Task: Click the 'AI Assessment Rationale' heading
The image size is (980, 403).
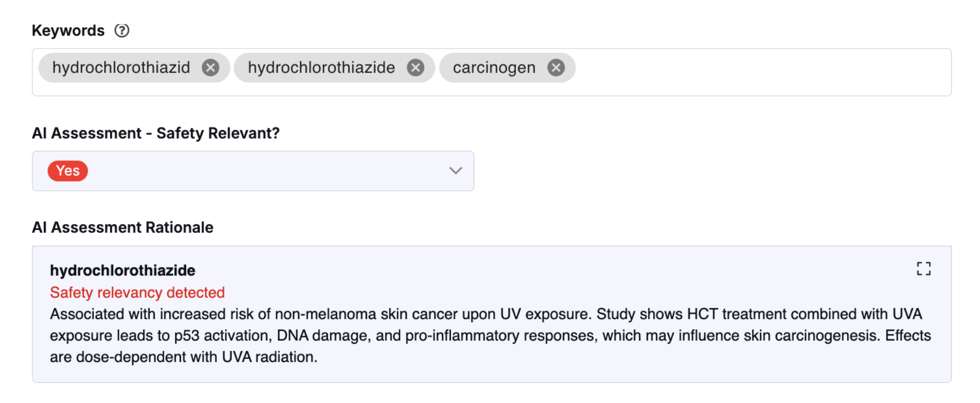Action: [x=123, y=228]
